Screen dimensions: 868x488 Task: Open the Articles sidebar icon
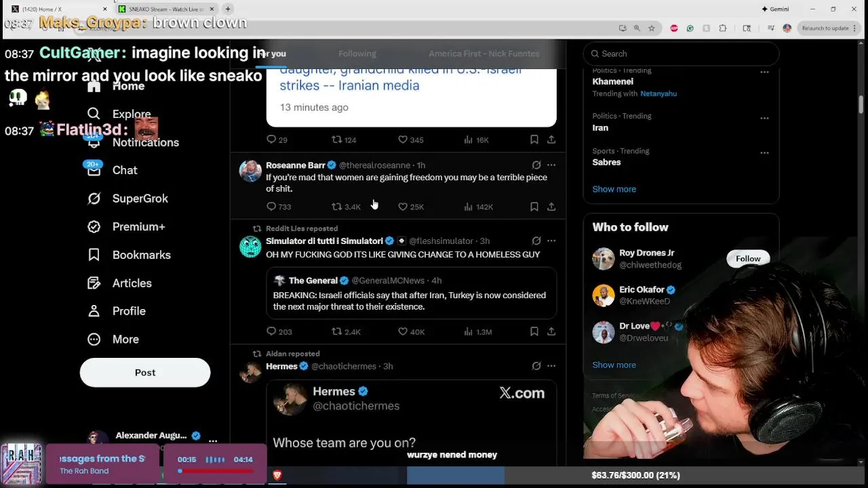pos(94,283)
